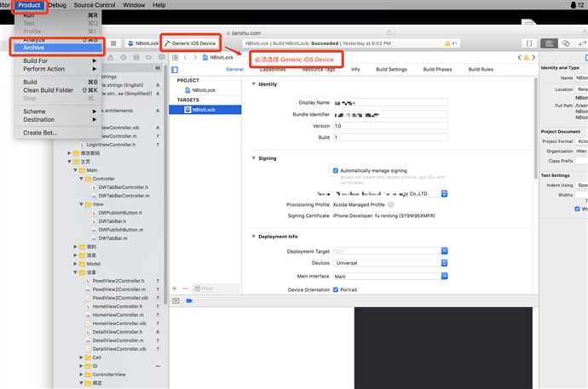Toggle the project and targets list sidebar icon
Screen dimensions: 588x389
(x=175, y=70)
